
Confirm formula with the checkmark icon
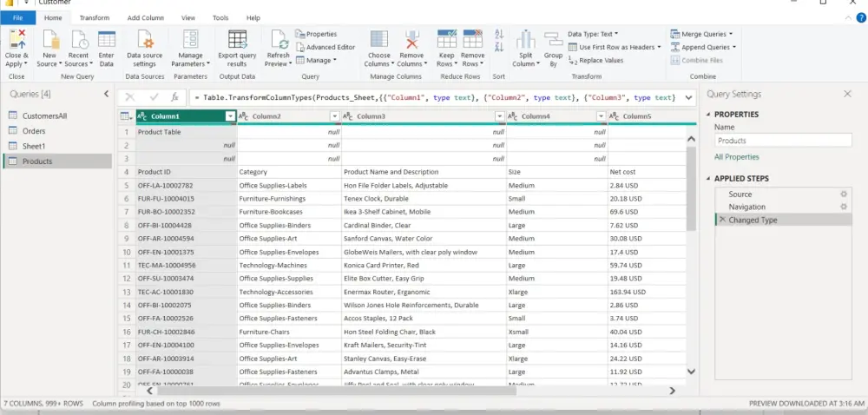(x=154, y=97)
